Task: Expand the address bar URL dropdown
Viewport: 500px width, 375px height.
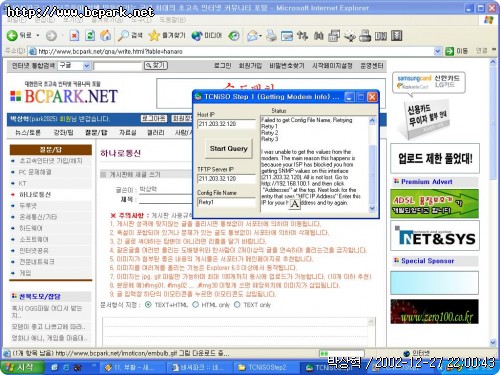Action: coord(438,51)
